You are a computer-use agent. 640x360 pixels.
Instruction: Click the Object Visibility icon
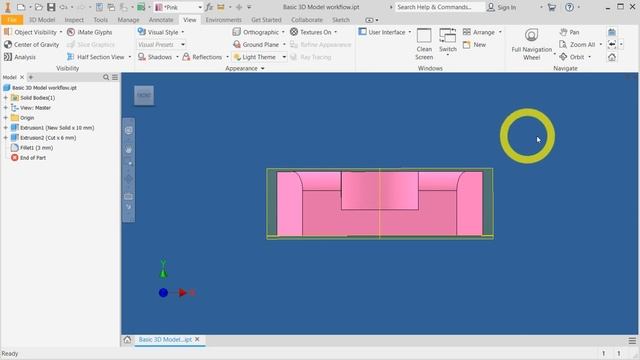point(8,32)
